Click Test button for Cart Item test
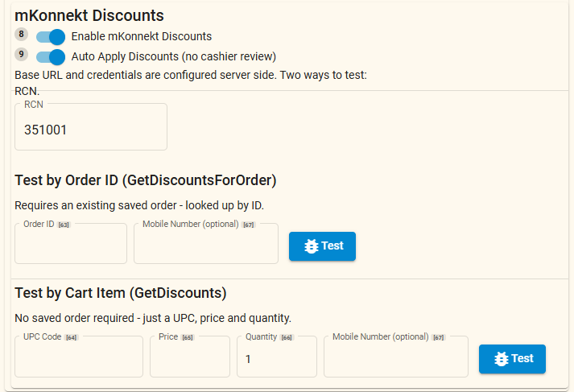This screenshot has height=392, width=574. [x=512, y=359]
